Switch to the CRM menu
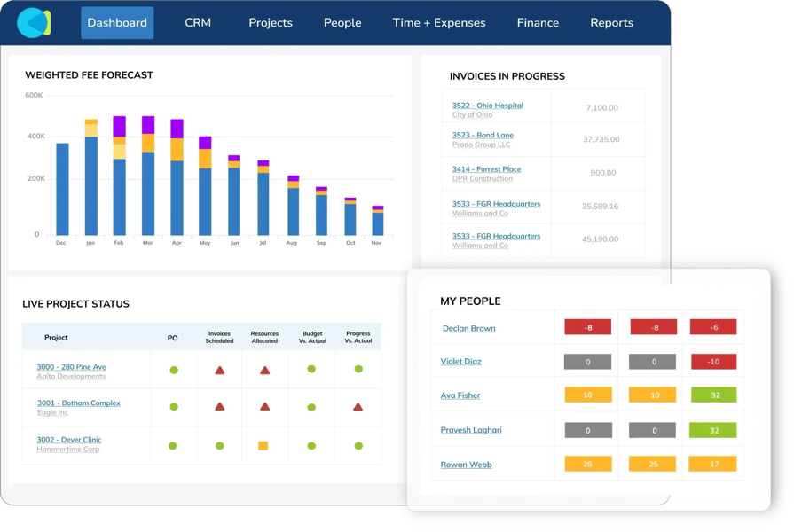Image resolution: width=794 pixels, height=532 pixels. coord(198,23)
